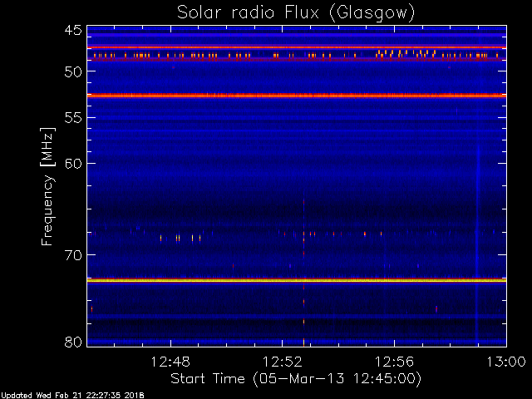
Task: Click the title 'Solar radio Flux (Glasgow)'
Action: point(296,13)
